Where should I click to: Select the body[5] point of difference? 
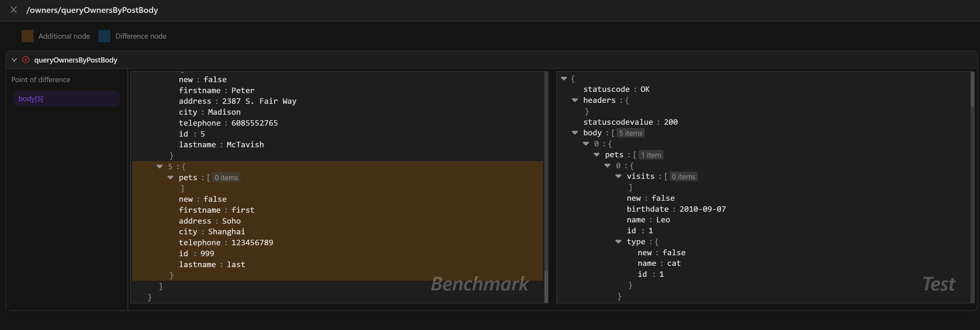(x=66, y=98)
